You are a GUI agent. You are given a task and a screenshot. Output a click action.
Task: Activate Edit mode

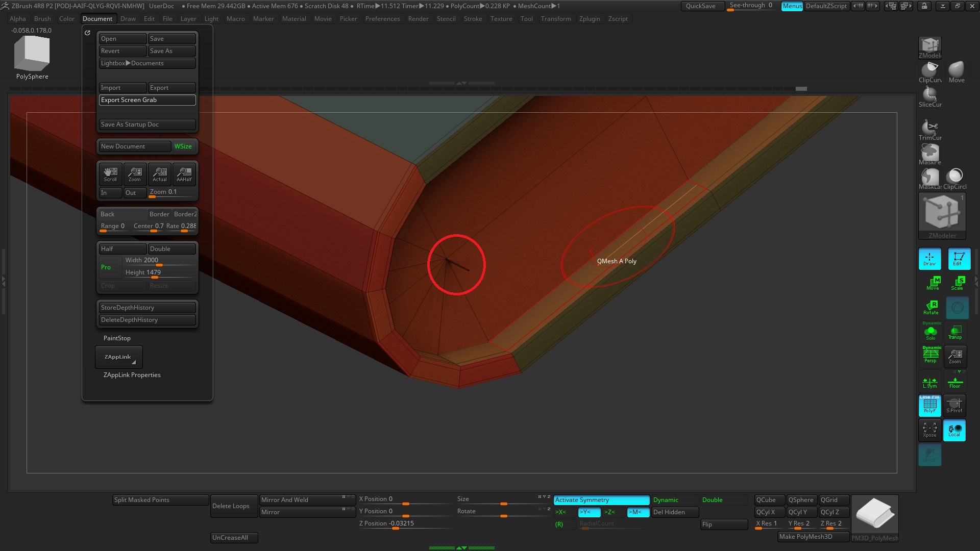coord(959,259)
